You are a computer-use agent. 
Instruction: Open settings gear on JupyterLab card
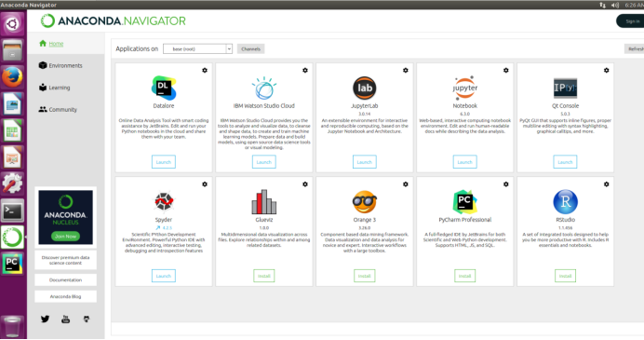click(406, 70)
